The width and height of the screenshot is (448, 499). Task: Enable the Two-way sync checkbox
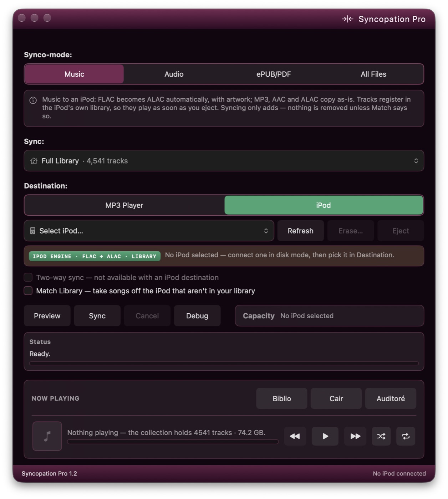click(28, 277)
